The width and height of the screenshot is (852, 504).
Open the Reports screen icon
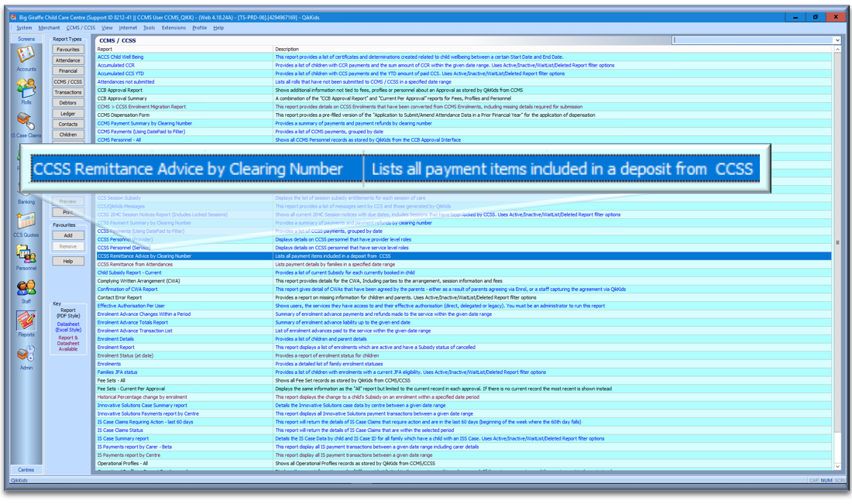click(26, 321)
